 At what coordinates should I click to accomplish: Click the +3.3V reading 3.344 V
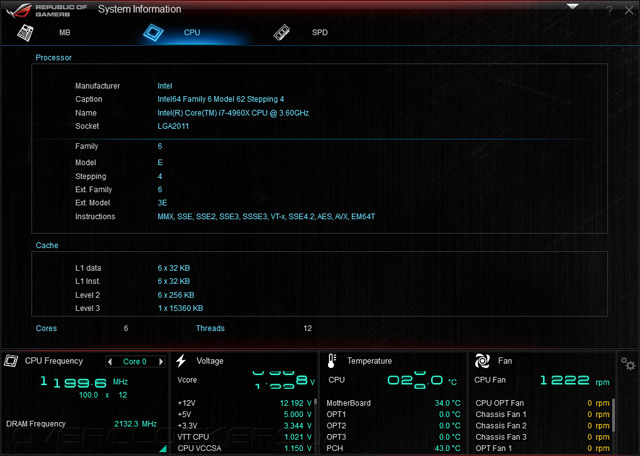[298, 425]
